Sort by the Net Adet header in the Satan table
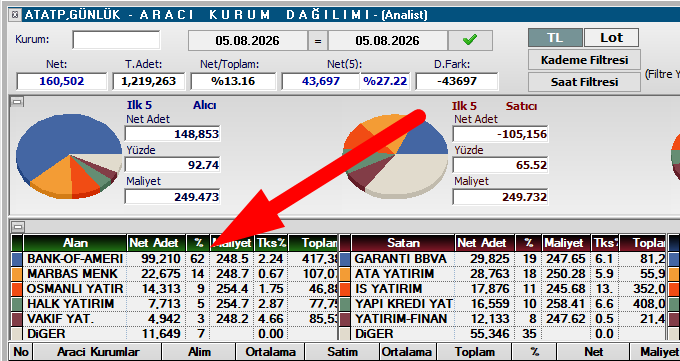 (x=484, y=243)
